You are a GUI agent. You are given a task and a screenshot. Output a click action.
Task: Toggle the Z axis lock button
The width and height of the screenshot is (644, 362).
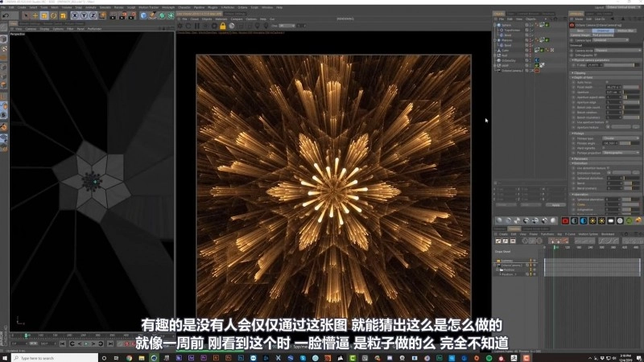(x=93, y=15)
